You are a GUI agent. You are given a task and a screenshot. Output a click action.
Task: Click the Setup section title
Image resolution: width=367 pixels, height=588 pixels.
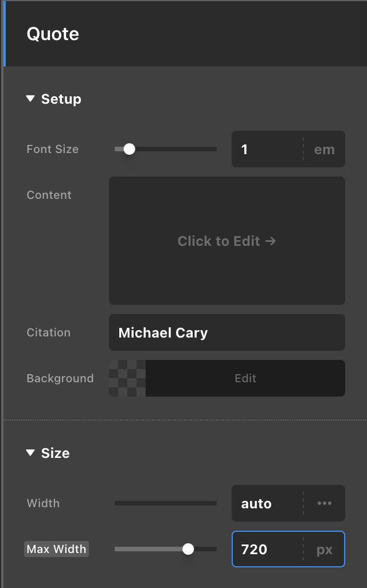61,99
